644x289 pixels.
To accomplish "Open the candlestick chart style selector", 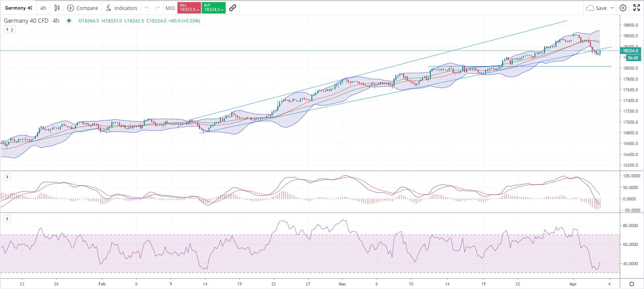I will [x=57, y=8].
